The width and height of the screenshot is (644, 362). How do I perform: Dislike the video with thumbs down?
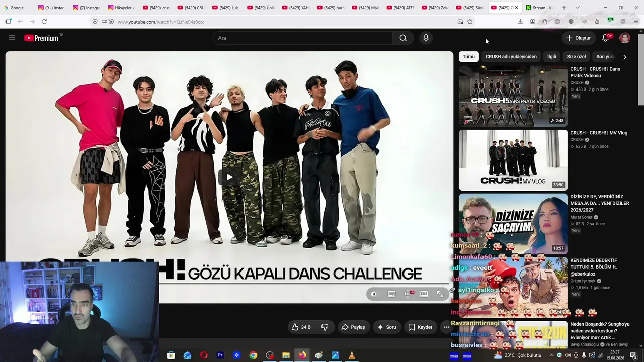point(325,327)
